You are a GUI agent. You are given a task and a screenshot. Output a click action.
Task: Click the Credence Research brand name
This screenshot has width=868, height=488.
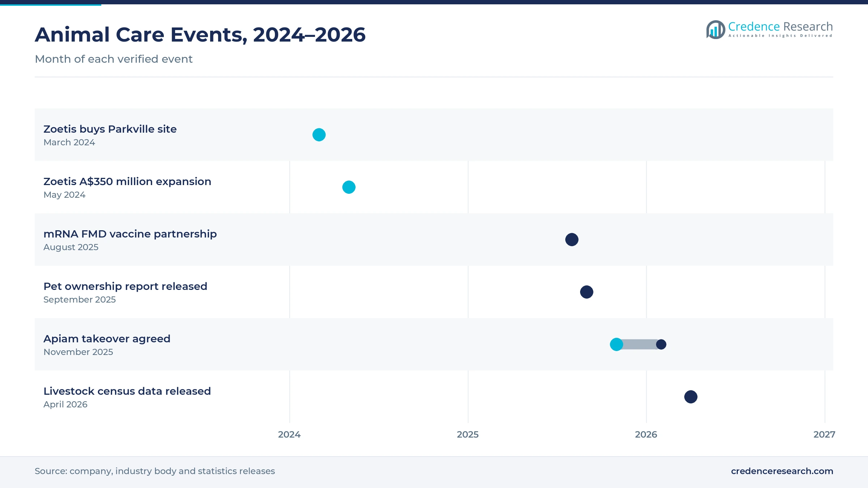780,26
